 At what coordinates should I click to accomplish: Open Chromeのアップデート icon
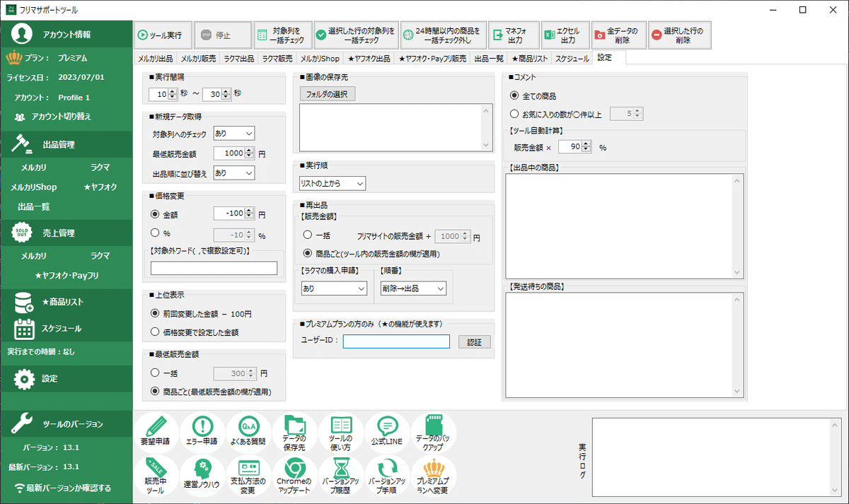[x=294, y=475]
